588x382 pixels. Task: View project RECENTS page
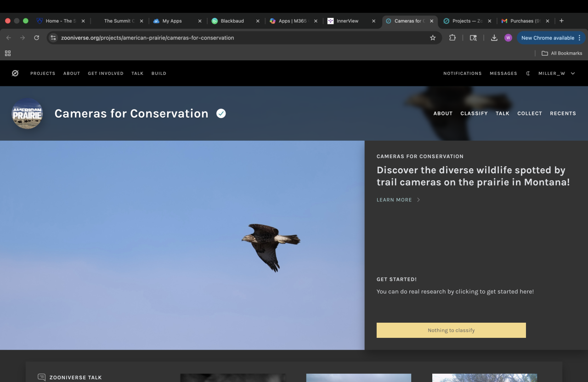563,114
